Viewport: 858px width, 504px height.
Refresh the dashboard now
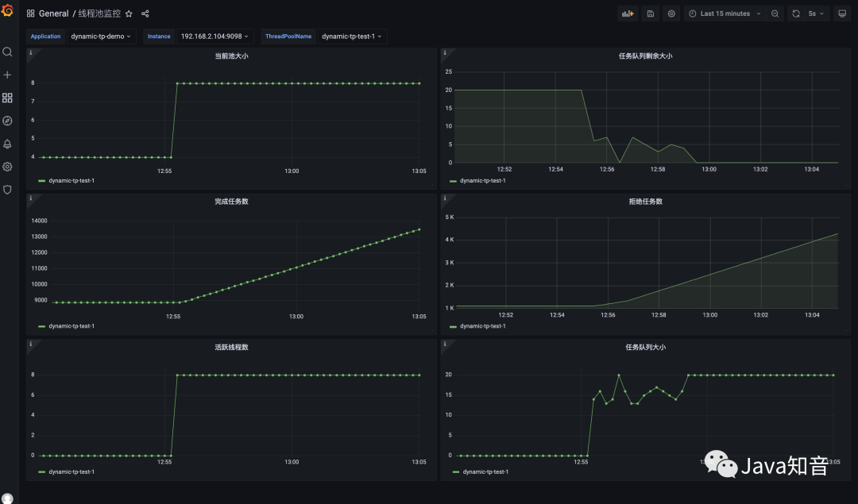tap(796, 13)
